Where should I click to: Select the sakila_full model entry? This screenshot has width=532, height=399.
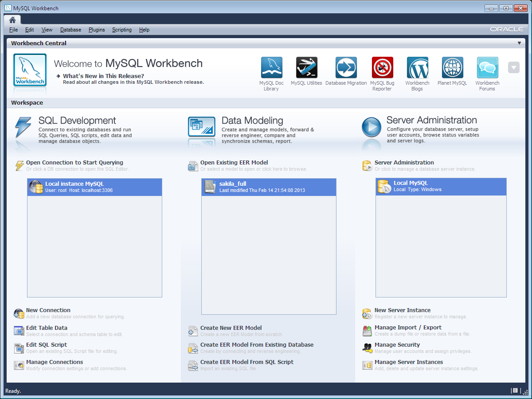click(x=269, y=187)
